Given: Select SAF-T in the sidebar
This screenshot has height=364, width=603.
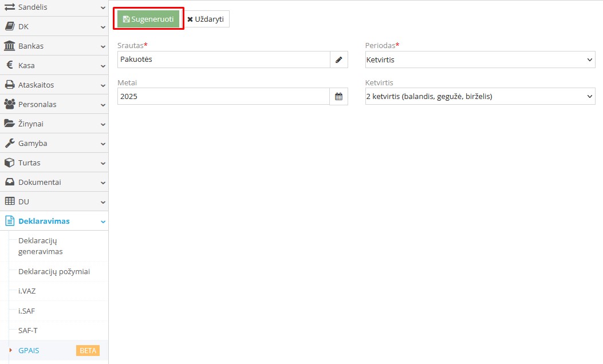Looking at the screenshot, I should (x=28, y=330).
